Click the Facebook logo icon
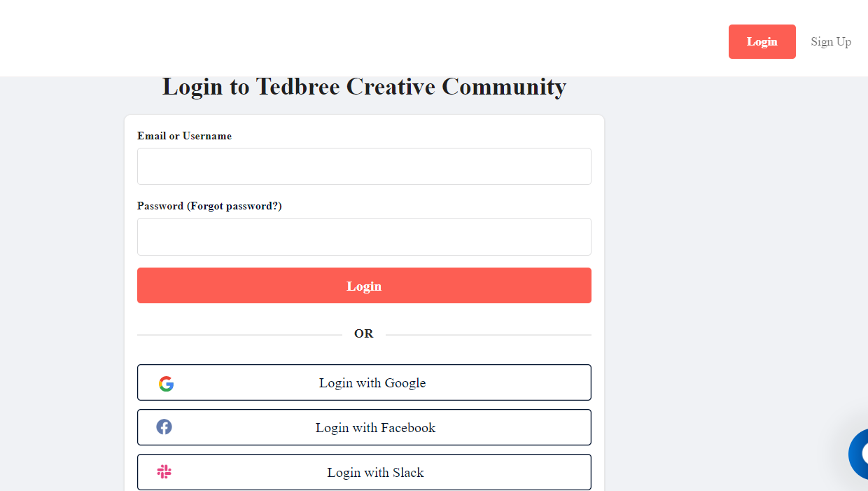 [164, 427]
